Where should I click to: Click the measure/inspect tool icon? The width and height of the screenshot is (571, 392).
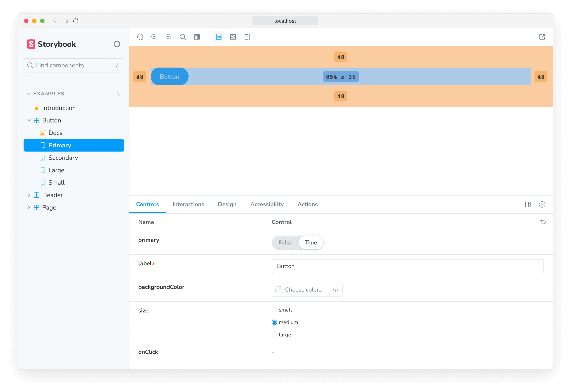pyautogui.click(x=219, y=37)
